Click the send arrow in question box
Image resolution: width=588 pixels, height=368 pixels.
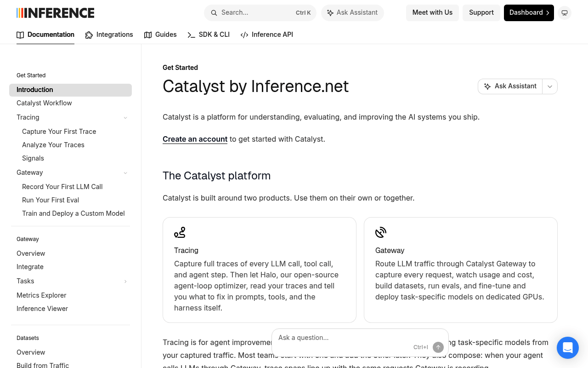pyautogui.click(x=438, y=347)
